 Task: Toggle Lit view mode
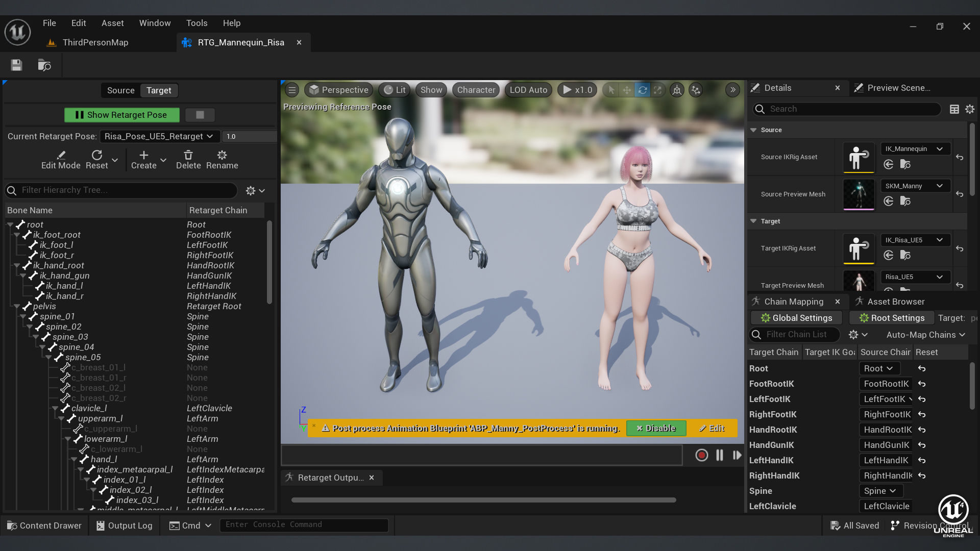coord(395,90)
